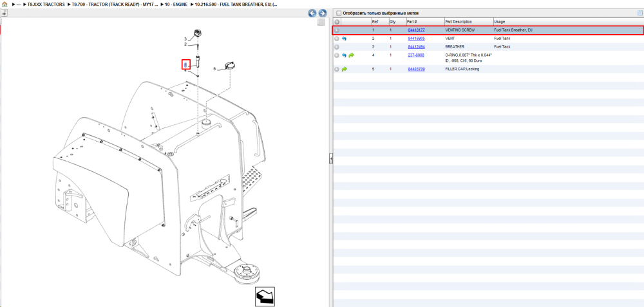Click the green forward arrow in FILLER CAP row
Image resolution: width=644 pixels, height=307 pixels.
pos(344,70)
